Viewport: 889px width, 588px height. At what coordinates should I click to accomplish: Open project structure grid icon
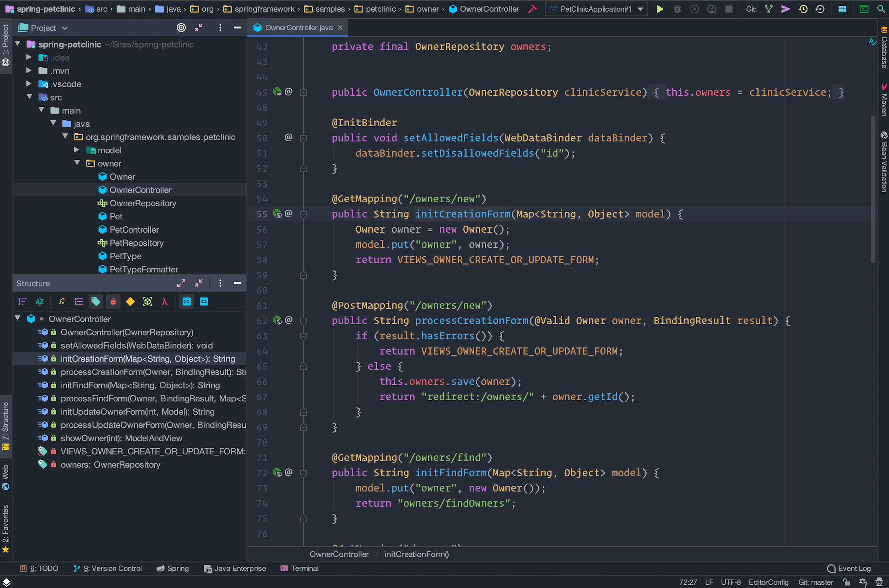(x=843, y=9)
